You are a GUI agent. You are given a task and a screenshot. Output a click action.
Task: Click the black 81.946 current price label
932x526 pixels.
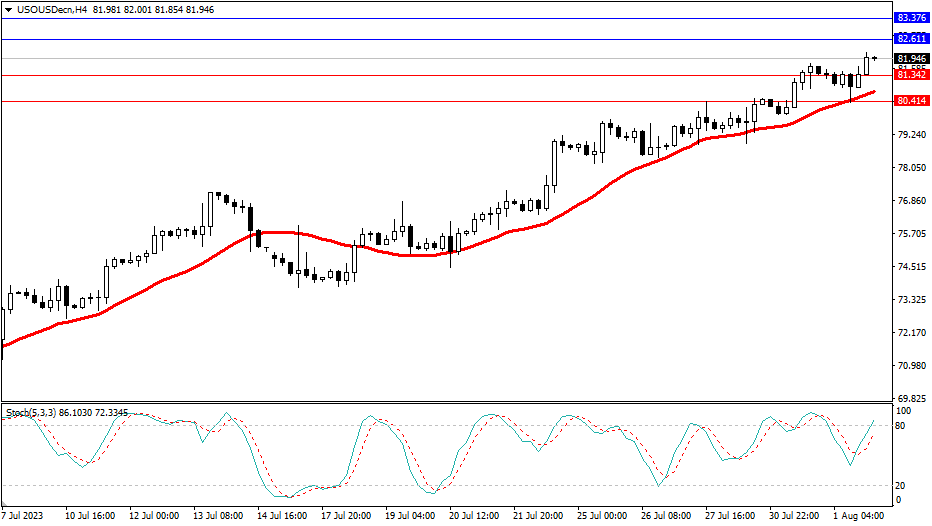(911, 59)
